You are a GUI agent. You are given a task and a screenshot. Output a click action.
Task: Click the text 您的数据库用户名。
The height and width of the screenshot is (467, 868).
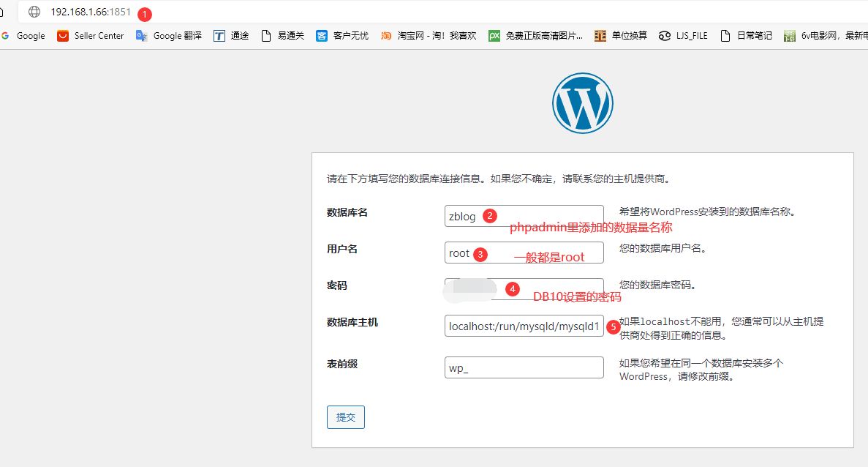(x=664, y=248)
